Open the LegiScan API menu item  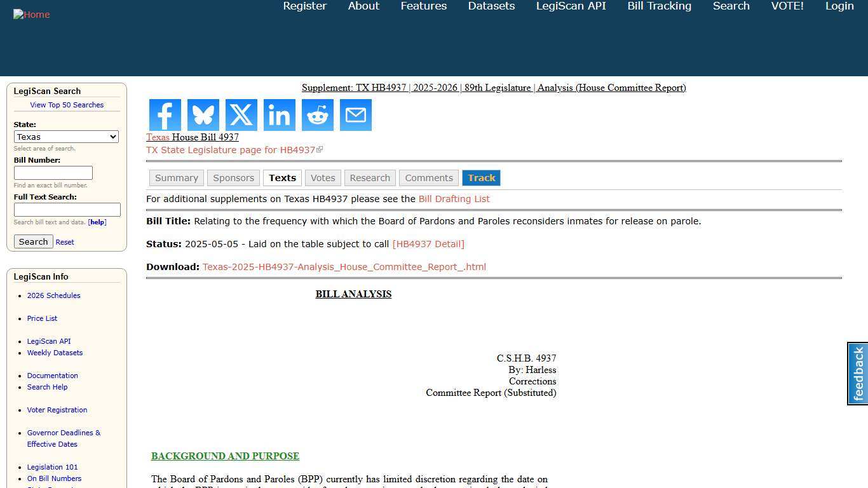tap(570, 6)
